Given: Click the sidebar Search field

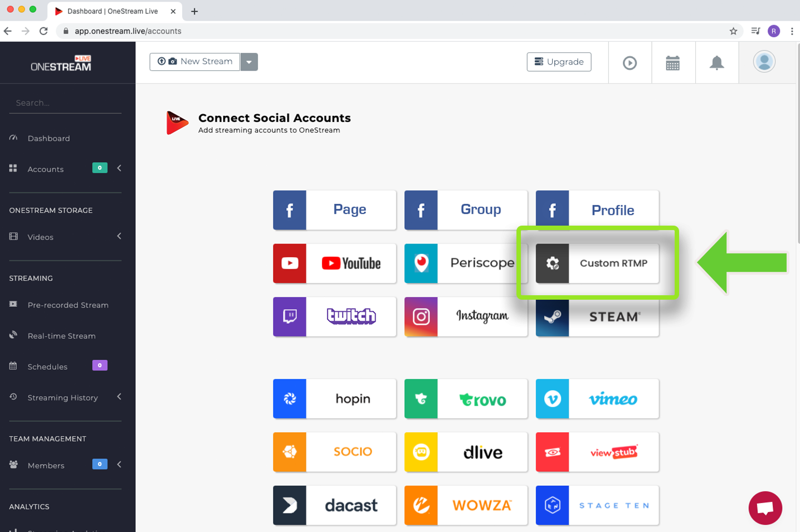Looking at the screenshot, I should click(x=65, y=103).
